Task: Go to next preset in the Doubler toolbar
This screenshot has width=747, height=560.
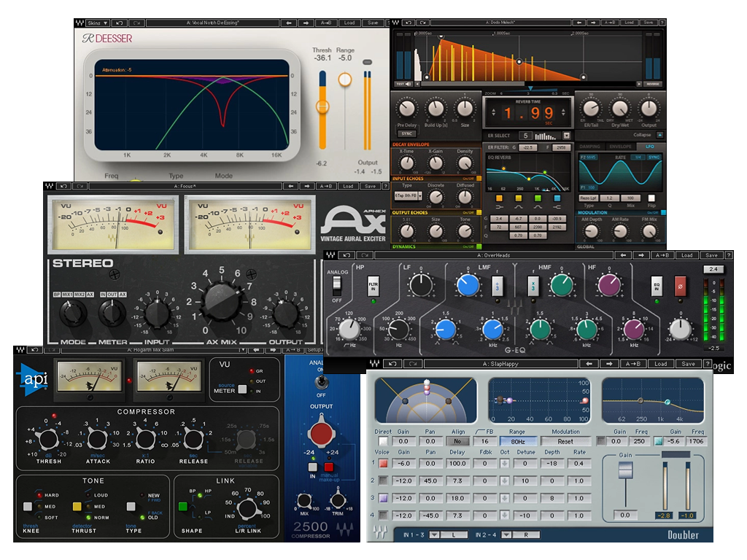Action: pos(608,364)
